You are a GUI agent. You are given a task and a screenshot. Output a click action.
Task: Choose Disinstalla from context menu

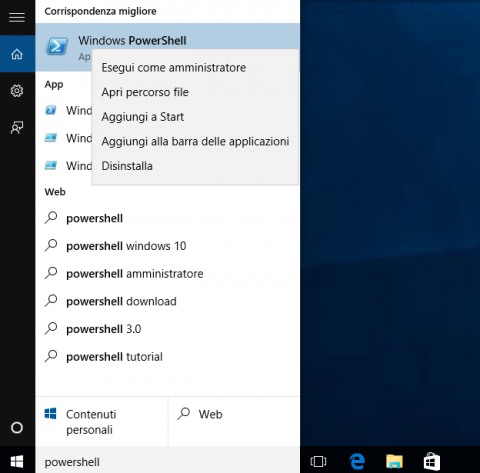[x=195, y=166]
